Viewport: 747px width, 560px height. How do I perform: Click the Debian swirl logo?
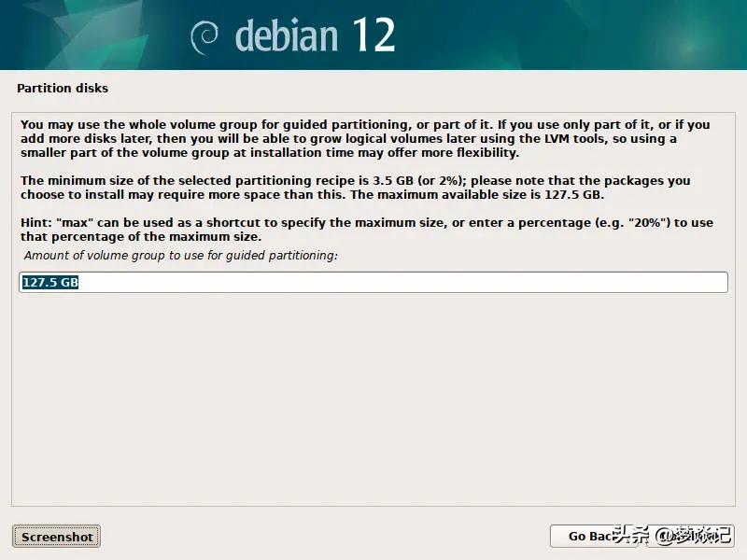click(204, 36)
